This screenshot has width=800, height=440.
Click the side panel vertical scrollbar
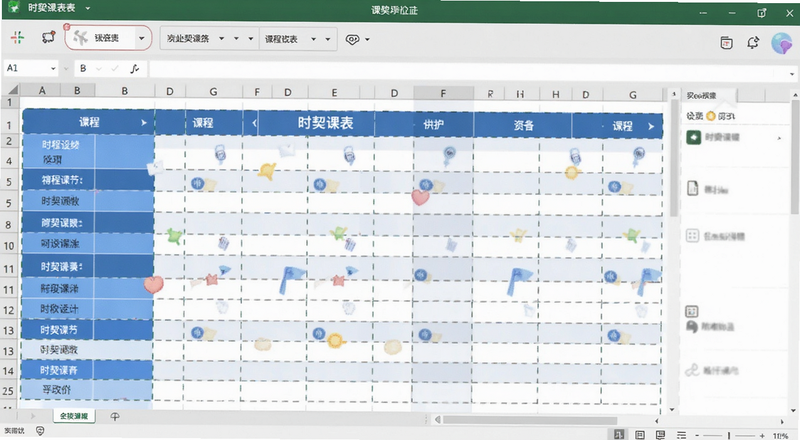pyautogui.click(x=794, y=157)
